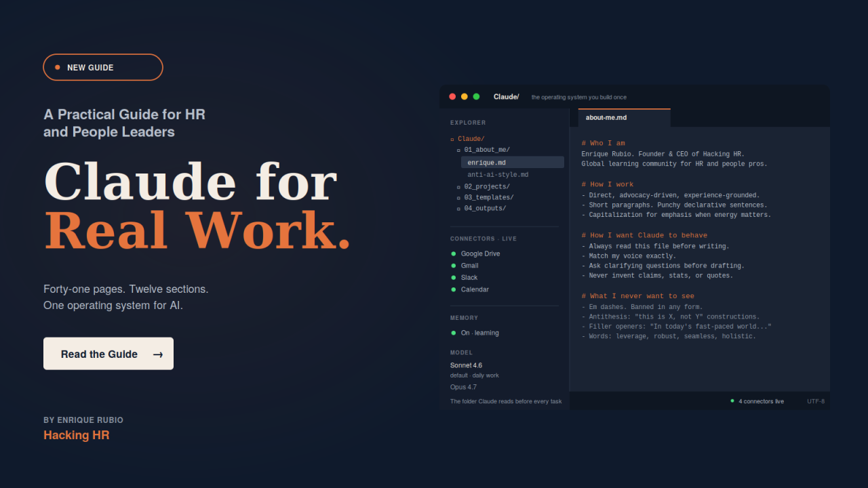Expand the 02_projects/ folder
This screenshot has width=868, height=488.
tap(483, 186)
